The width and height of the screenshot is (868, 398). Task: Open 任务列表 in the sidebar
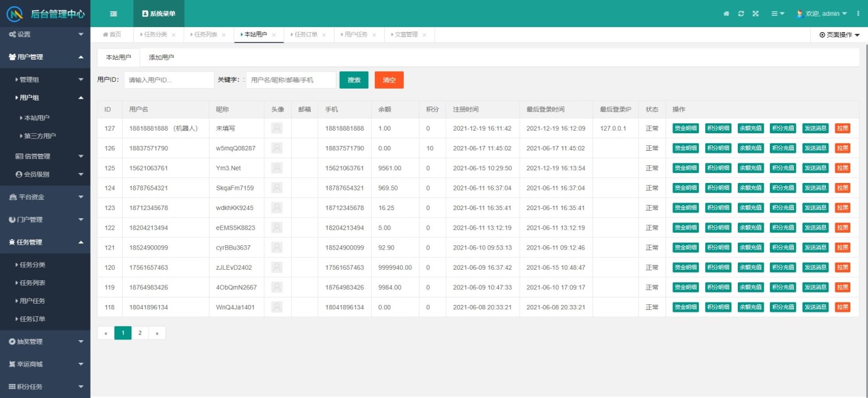[x=33, y=283]
